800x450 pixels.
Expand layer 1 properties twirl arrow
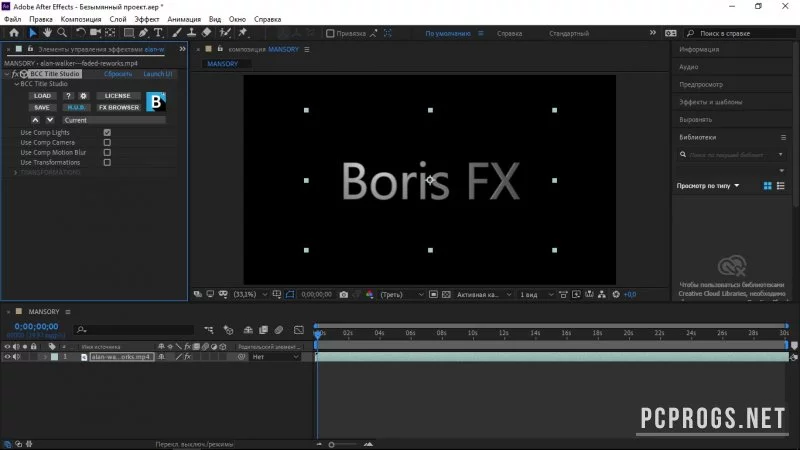coord(45,357)
